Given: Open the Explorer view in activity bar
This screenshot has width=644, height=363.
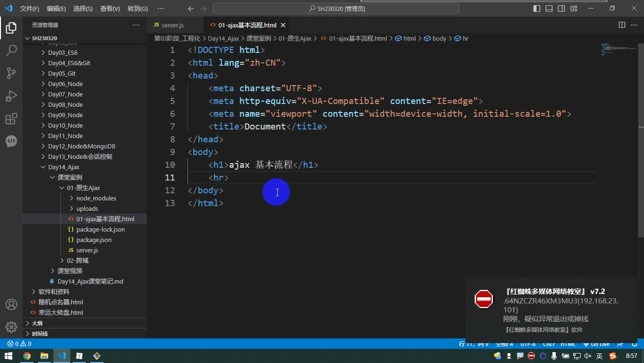Looking at the screenshot, I should click(11, 28).
